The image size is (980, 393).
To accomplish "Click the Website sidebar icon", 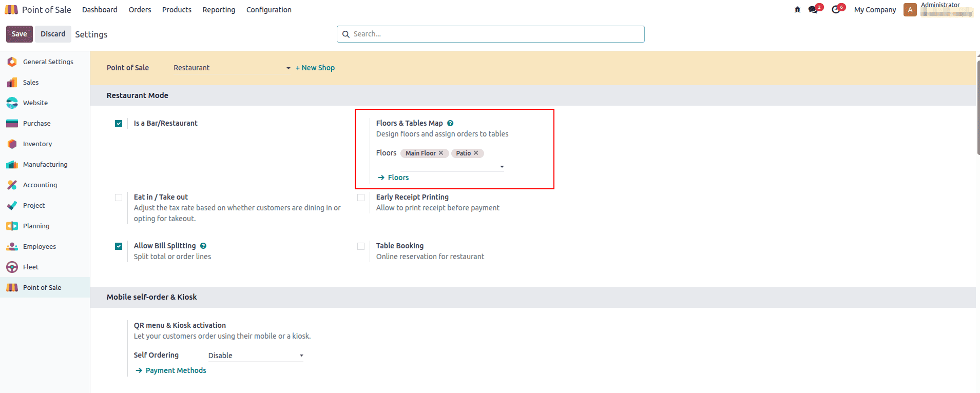I will tap(12, 103).
